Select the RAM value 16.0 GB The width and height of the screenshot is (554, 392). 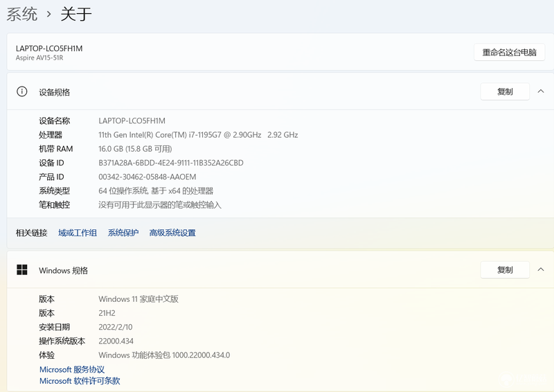(x=135, y=149)
